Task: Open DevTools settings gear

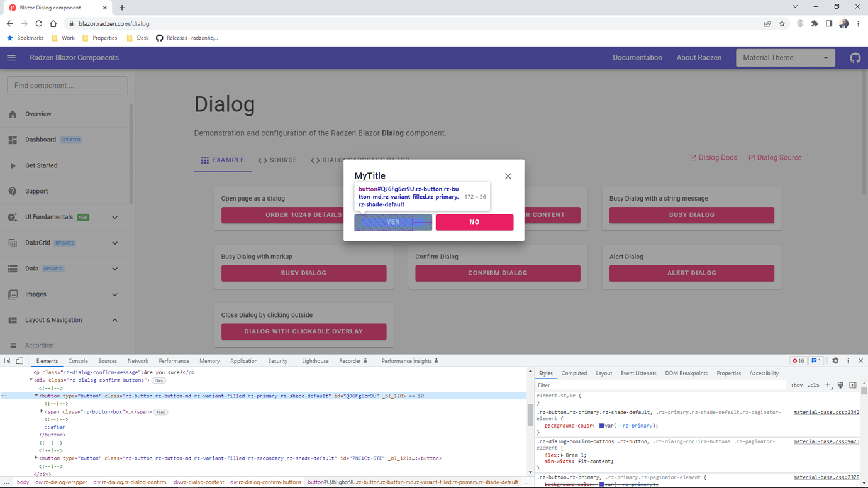Action: 835,361
